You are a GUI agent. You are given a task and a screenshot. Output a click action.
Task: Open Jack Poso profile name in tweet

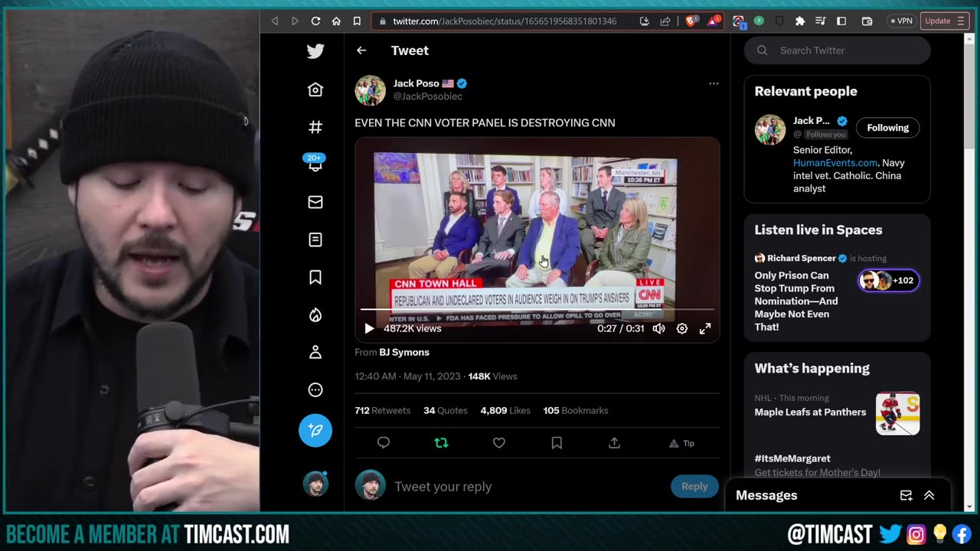point(416,83)
